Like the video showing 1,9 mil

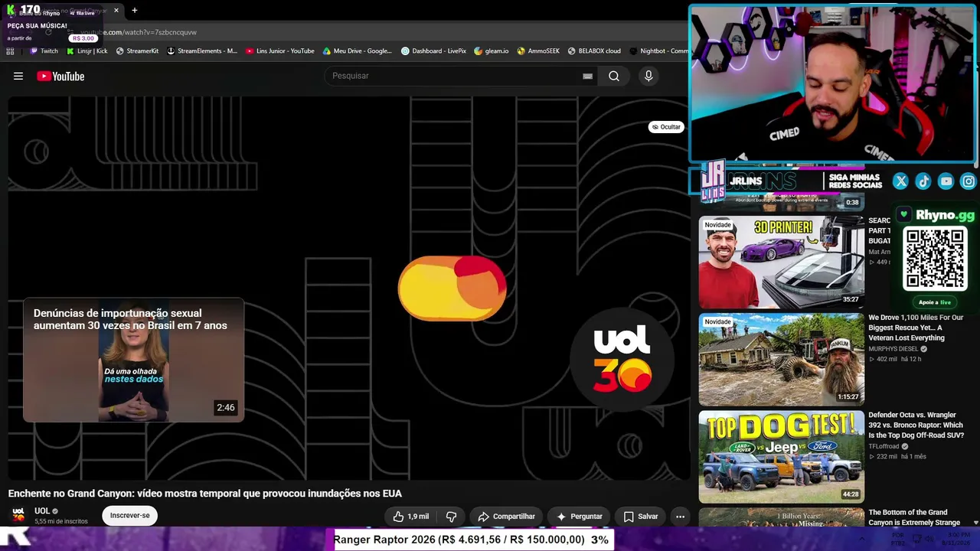click(411, 517)
